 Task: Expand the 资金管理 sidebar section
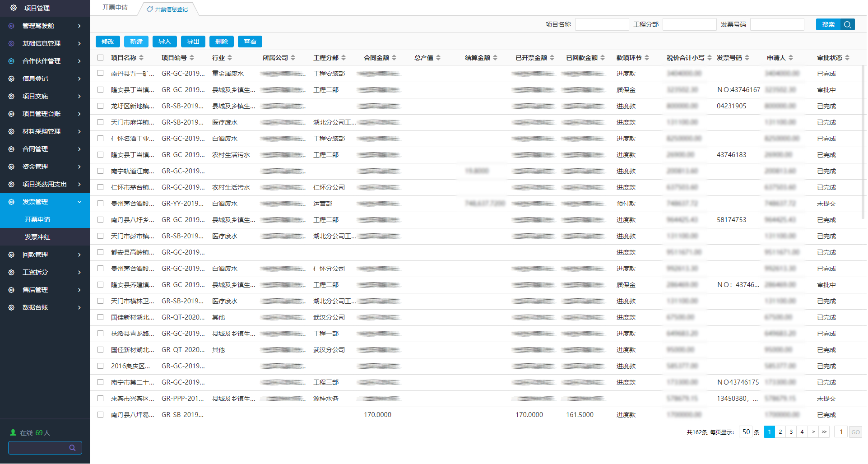pyautogui.click(x=79, y=167)
